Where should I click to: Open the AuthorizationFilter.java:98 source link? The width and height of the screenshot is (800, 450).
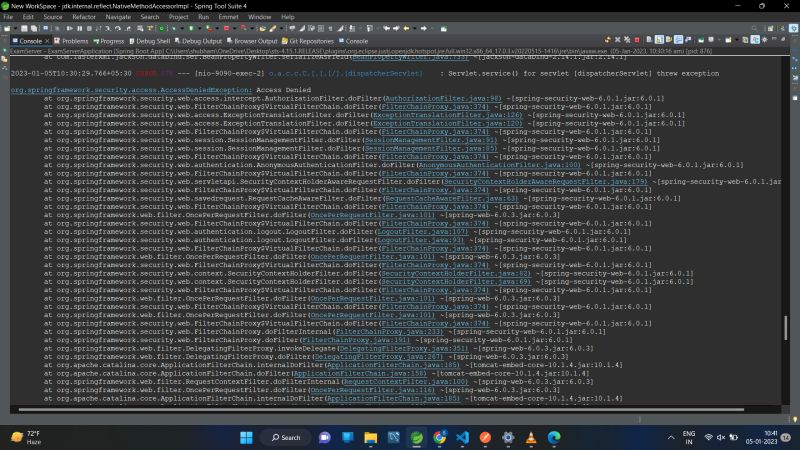coord(443,98)
